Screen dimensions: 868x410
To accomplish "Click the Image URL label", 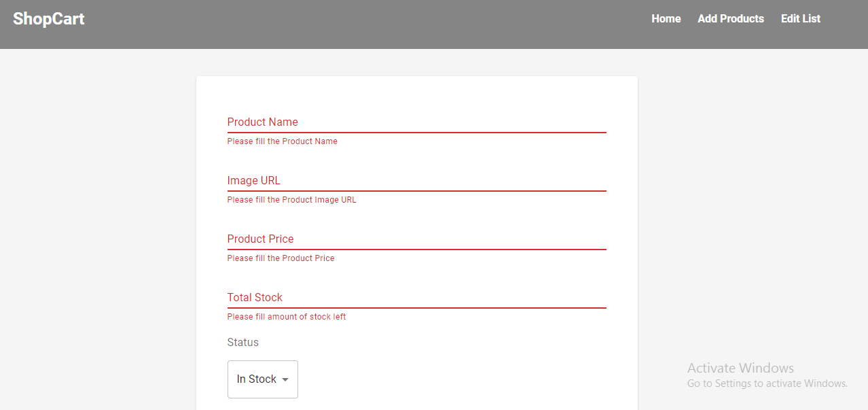I will [254, 180].
